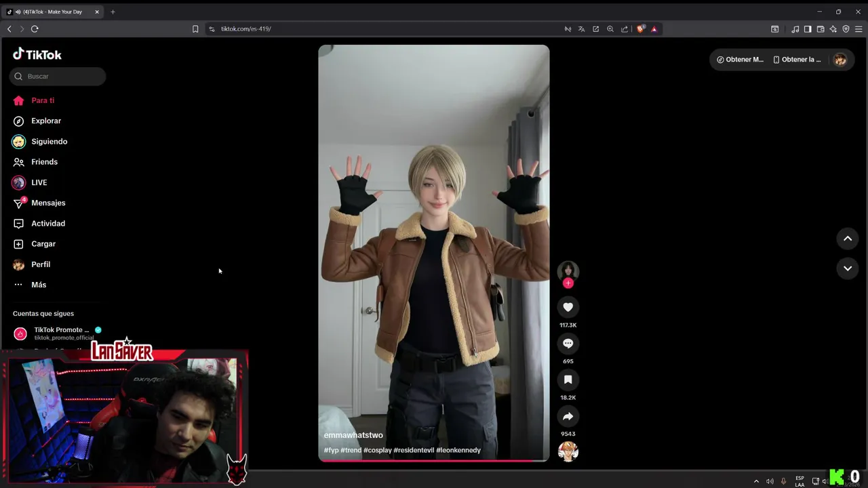
Task: Go to next video arrow
Action: click(848, 268)
